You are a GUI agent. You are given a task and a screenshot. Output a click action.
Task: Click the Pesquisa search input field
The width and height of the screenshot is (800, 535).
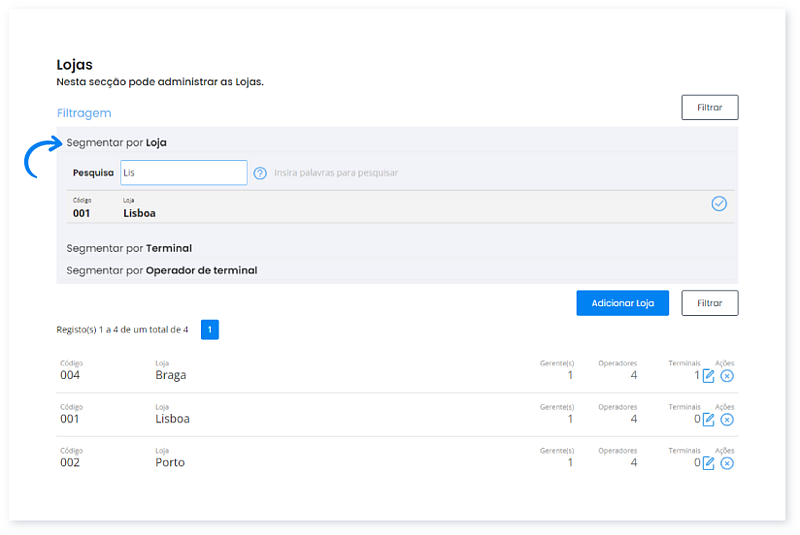tap(183, 173)
